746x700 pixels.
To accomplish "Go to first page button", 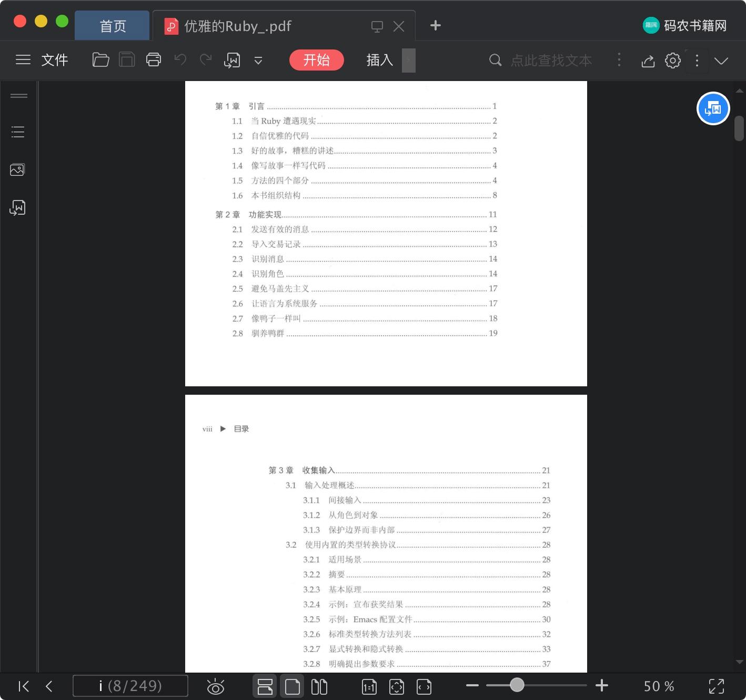I will [x=24, y=686].
